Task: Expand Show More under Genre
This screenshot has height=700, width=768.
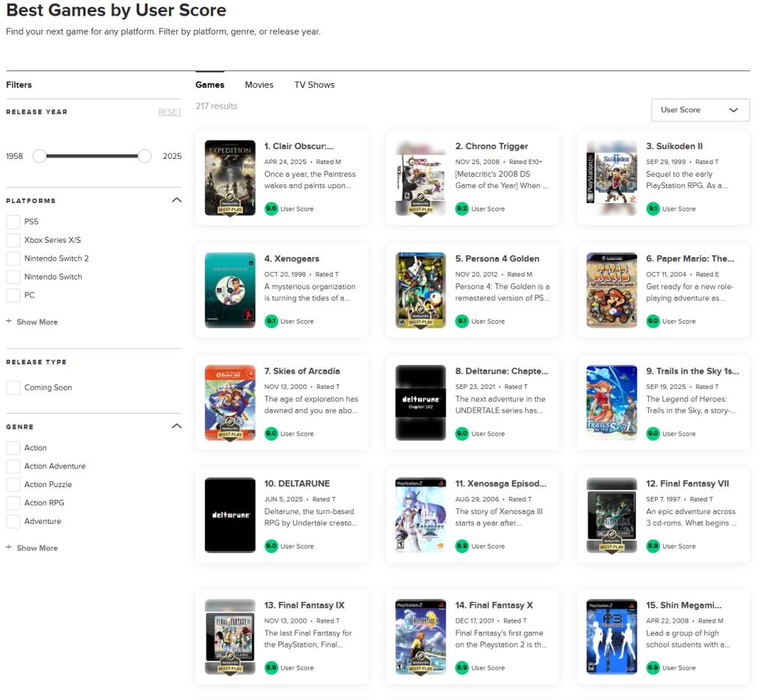Action: click(37, 549)
